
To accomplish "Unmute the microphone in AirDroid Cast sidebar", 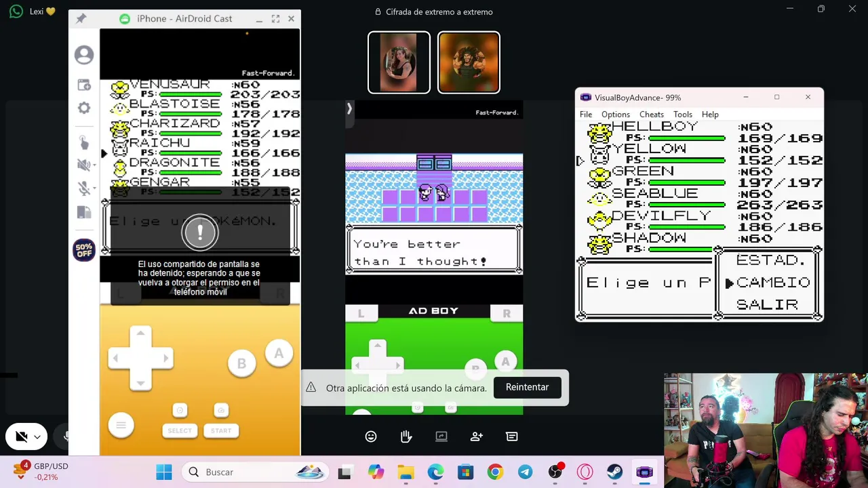I will (83, 188).
